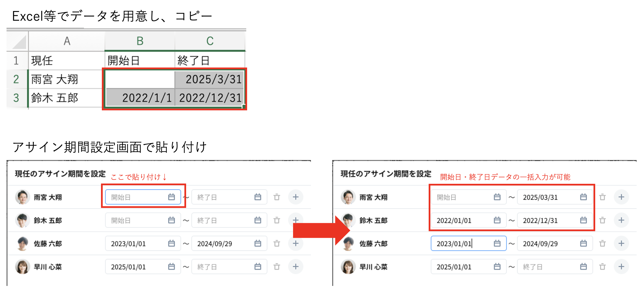Click 鈴木 五郎's empty 終了日 input field
Viewport: 644px width, 295px height.
click(224, 220)
